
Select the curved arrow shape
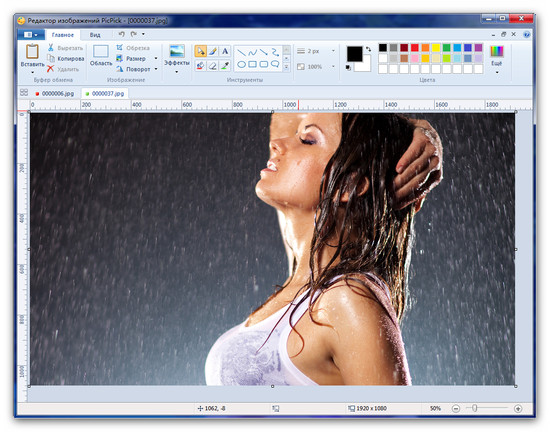coord(275,53)
